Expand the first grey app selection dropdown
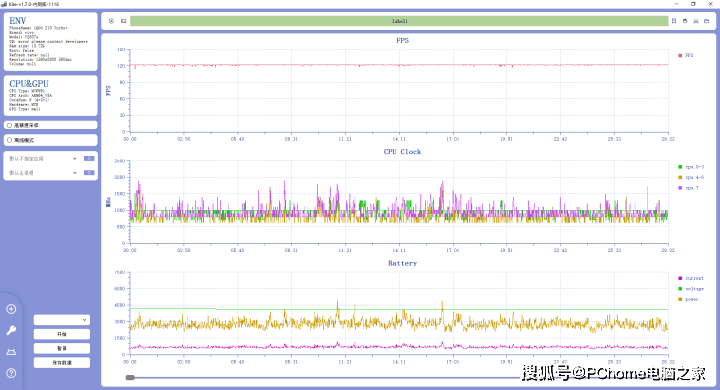720x390 pixels. (x=43, y=158)
